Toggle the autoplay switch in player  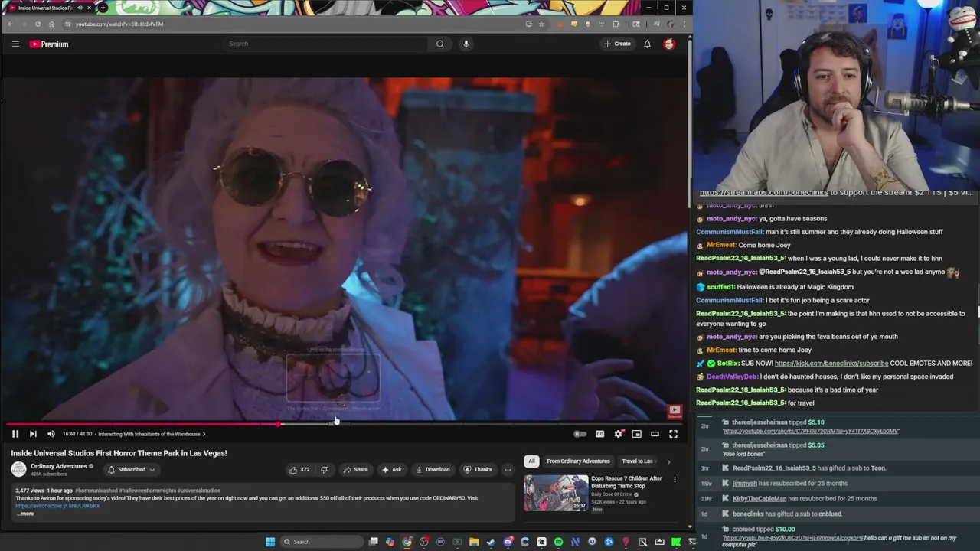tap(580, 434)
